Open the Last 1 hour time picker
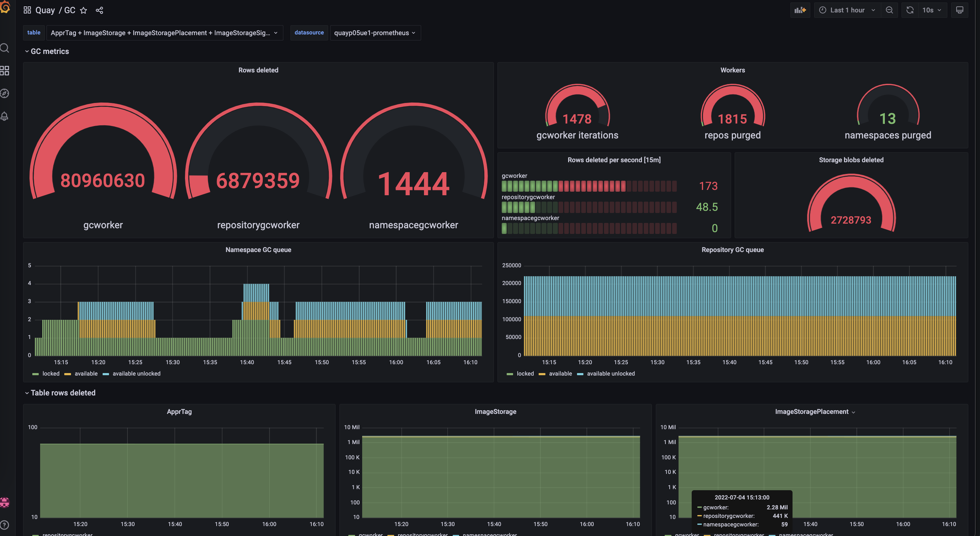980x536 pixels. tap(846, 10)
